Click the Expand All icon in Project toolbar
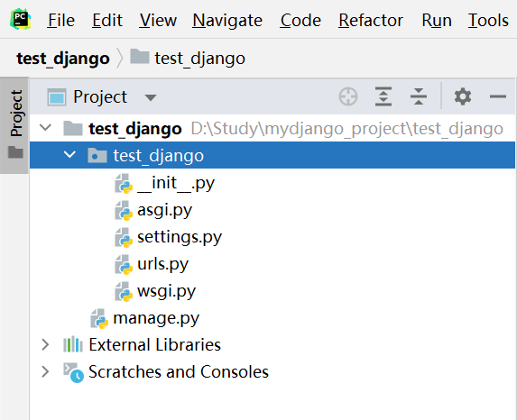The image size is (517, 420). 383,96
